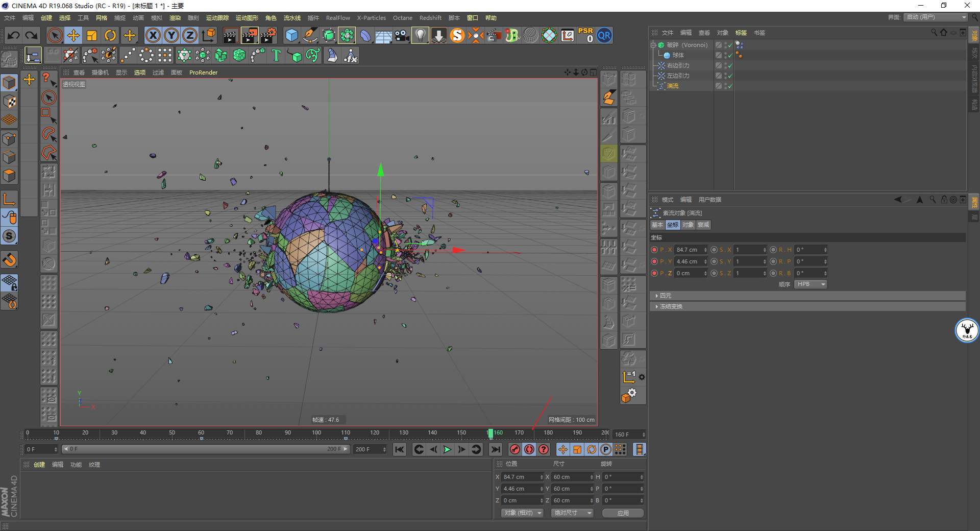Select 右边引力 in the object tree
Image resolution: width=980 pixels, height=531 pixels.
pos(678,66)
